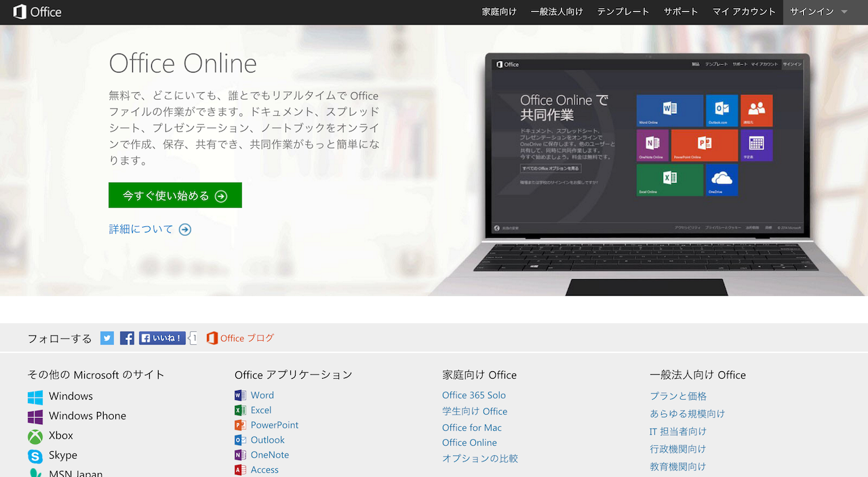
Task: Open サポート in top navigation
Action: point(681,12)
